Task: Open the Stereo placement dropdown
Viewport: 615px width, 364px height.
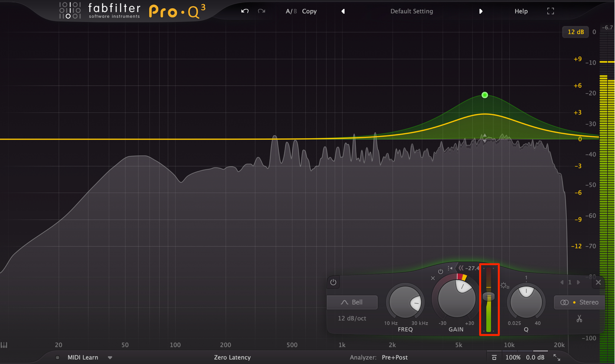Action: (x=579, y=302)
